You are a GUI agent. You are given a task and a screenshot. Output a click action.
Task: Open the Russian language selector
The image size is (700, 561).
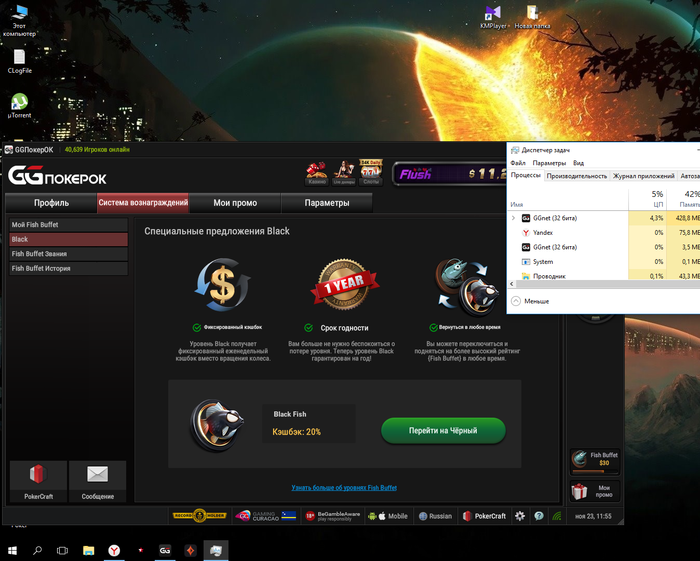point(435,516)
